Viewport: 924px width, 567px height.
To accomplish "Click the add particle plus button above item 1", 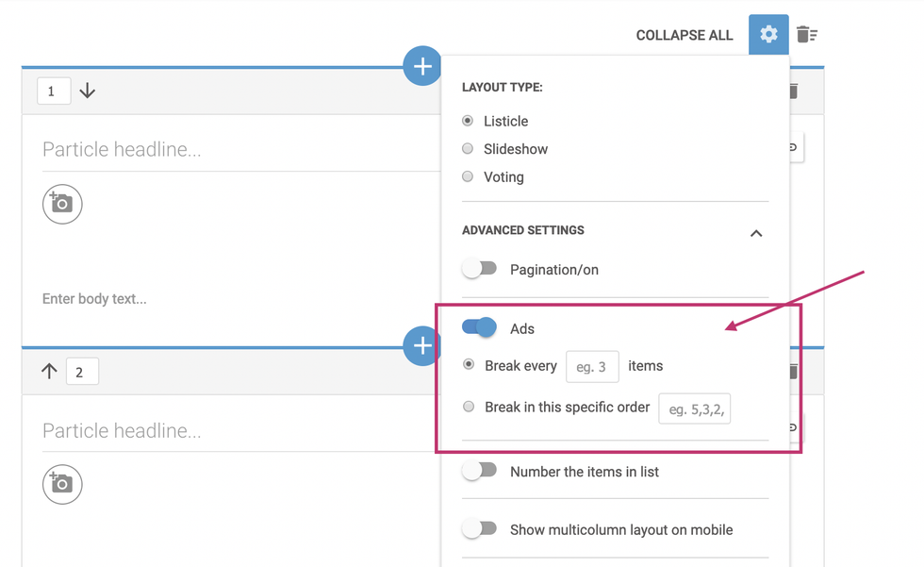I will pyautogui.click(x=422, y=66).
